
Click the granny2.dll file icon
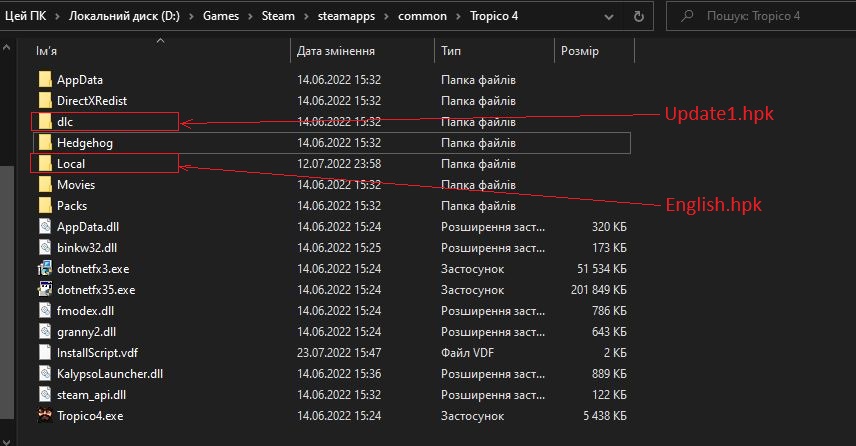pos(45,331)
